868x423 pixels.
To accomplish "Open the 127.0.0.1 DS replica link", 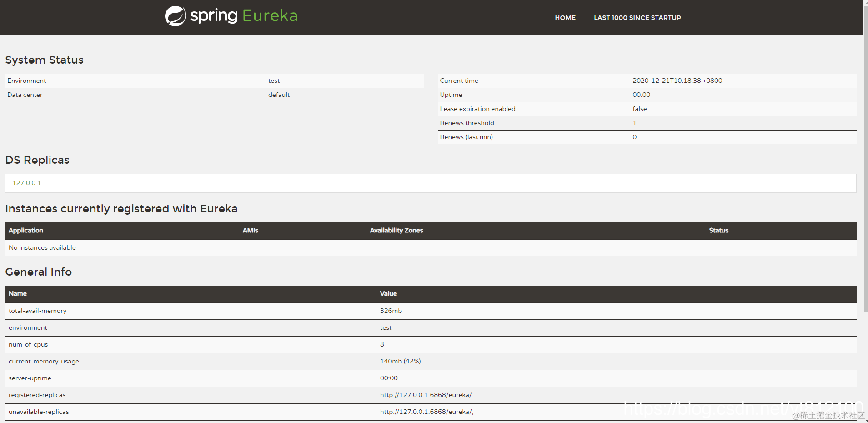I will pos(26,183).
